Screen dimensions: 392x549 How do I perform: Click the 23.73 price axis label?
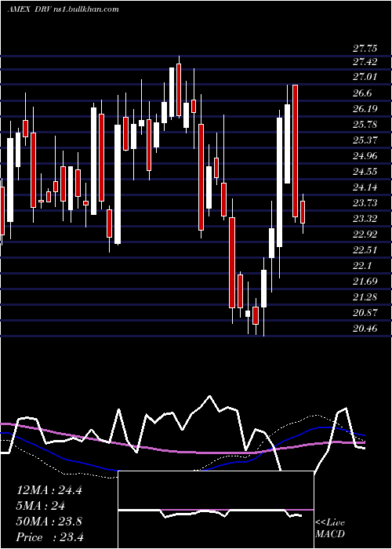365,203
